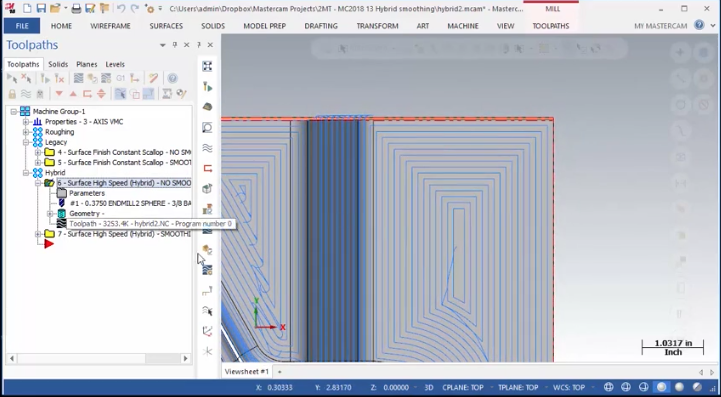Image resolution: width=721 pixels, height=397 pixels.
Task: Add new viewsheet with plus button
Action: click(x=280, y=372)
